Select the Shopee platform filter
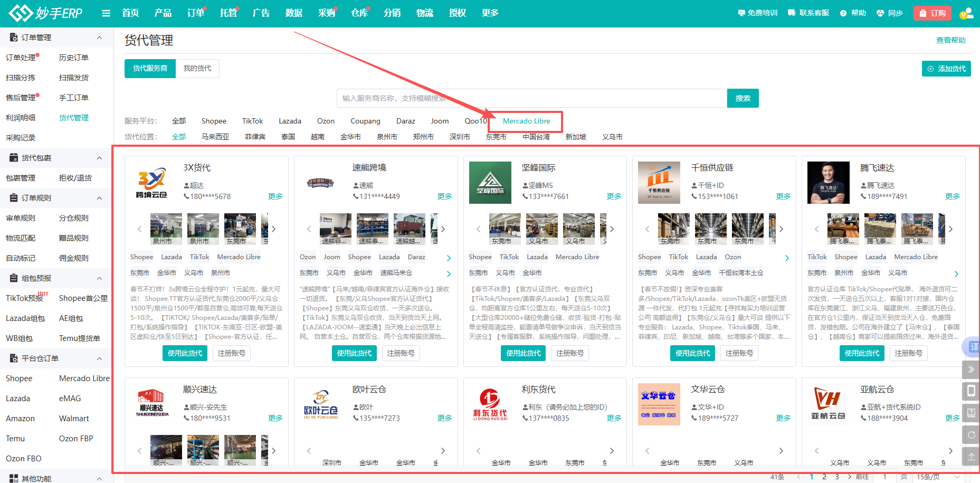The image size is (980, 483). pos(214,121)
